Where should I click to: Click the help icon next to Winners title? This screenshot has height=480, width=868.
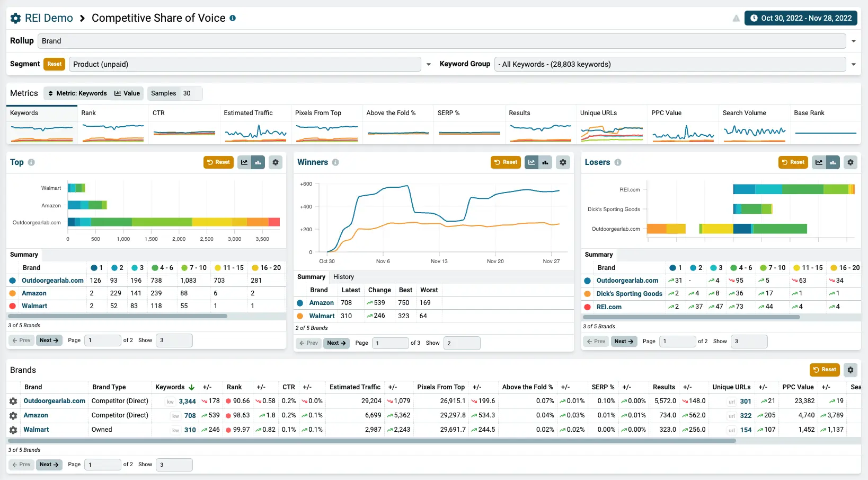pos(335,162)
